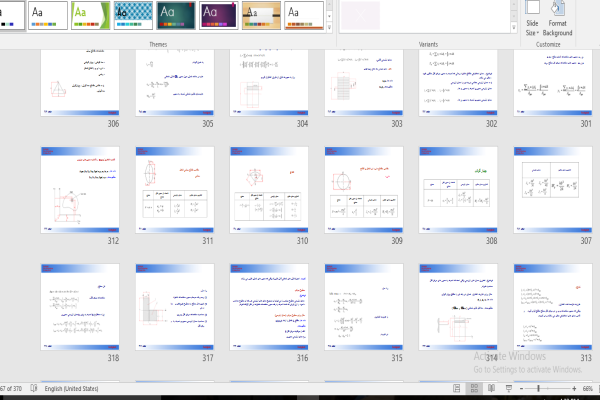
Task: Click the zoom slider handle
Action: (x=538, y=389)
